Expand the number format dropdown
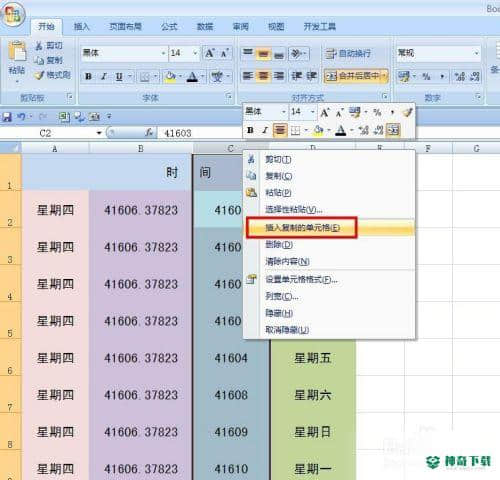Image resolution: width=500 pixels, height=480 pixels. pos(476,53)
